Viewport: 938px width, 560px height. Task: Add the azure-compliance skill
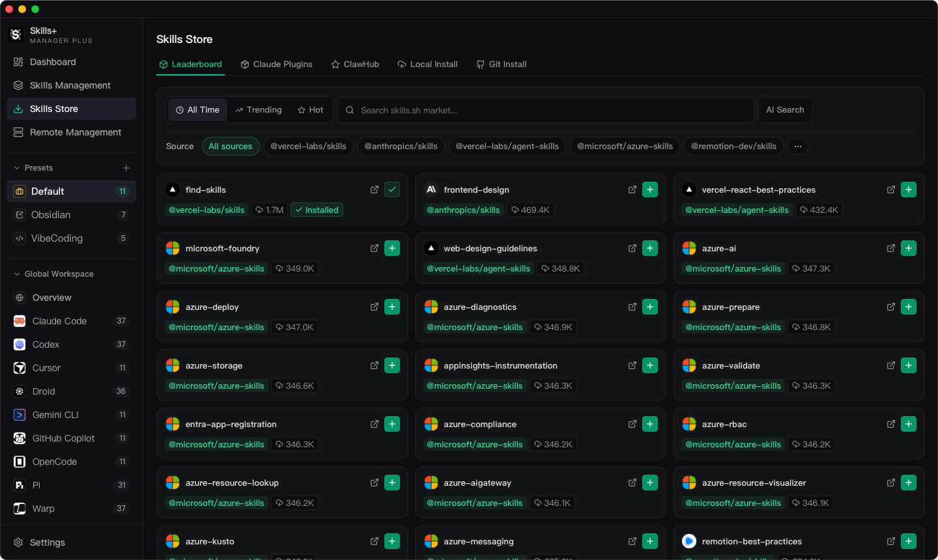pyautogui.click(x=650, y=424)
